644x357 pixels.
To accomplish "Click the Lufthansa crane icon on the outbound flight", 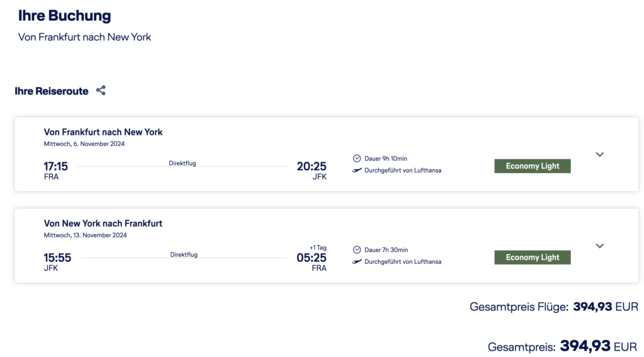I will [357, 170].
